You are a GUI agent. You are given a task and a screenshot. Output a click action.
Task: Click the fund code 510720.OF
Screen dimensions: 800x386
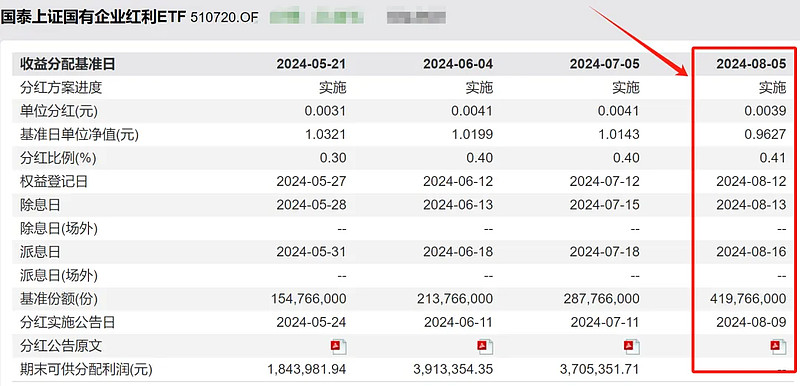click(x=224, y=17)
